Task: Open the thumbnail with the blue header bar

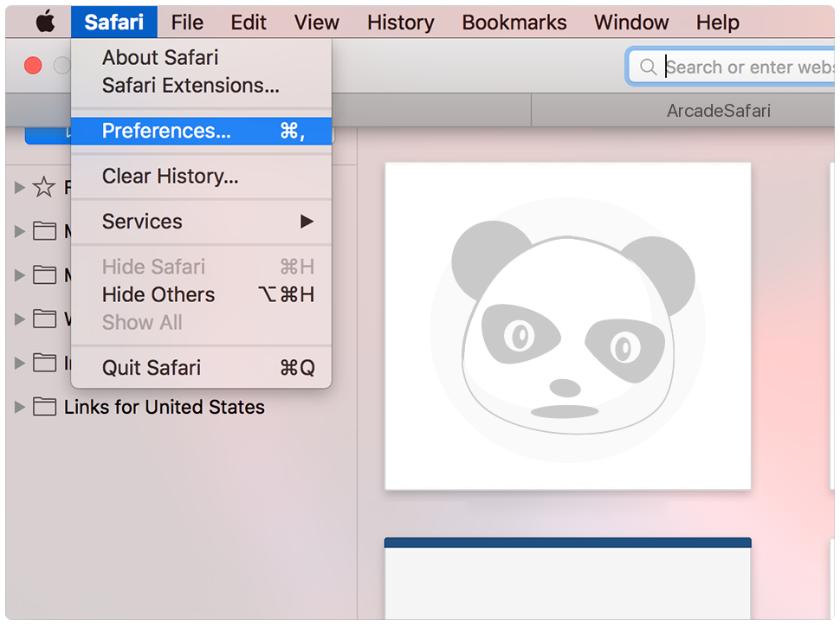Action: coord(568,578)
